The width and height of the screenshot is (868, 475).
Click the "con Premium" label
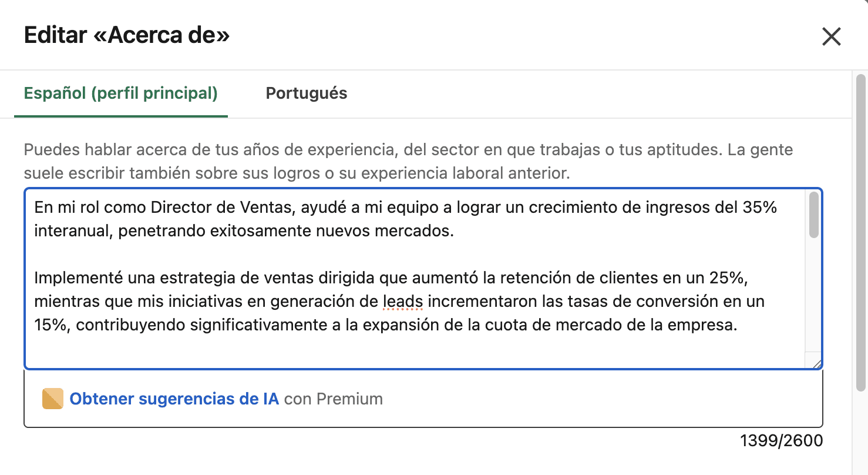coord(333,399)
